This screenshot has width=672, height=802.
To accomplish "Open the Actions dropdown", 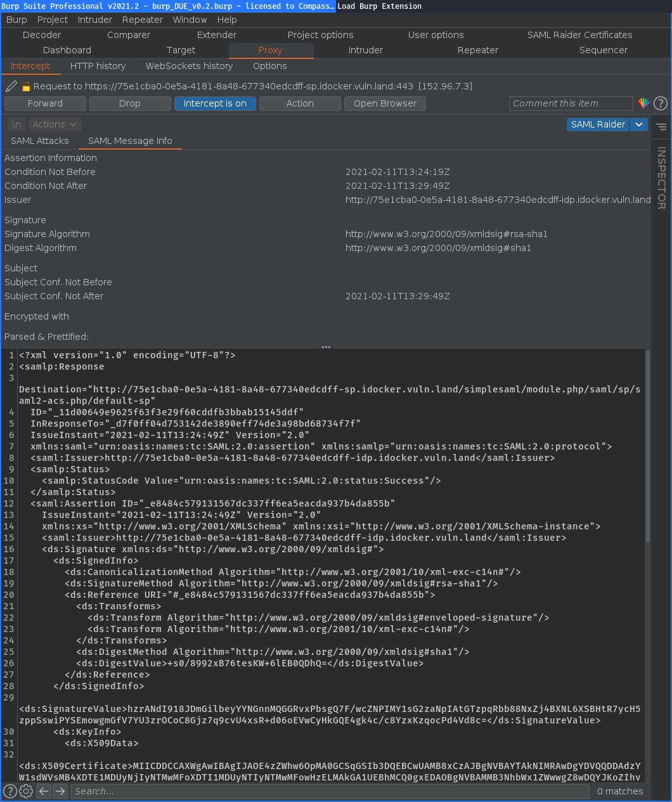I will (55, 124).
